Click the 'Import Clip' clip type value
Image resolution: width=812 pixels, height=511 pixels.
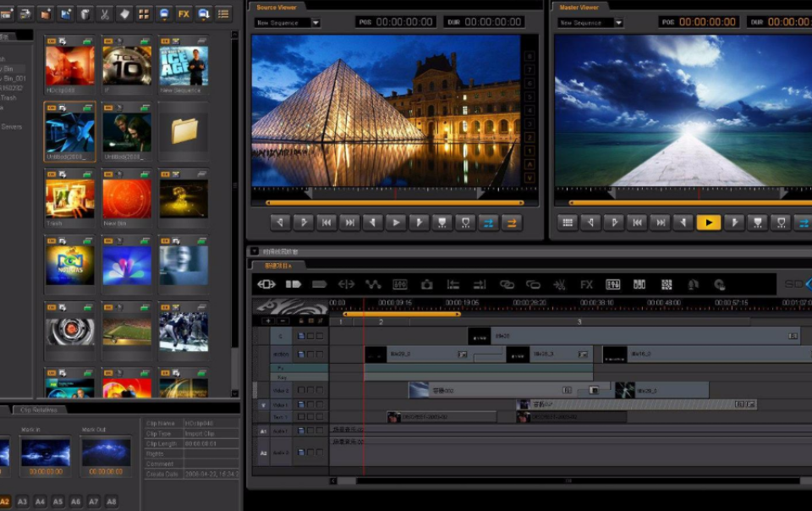[x=200, y=433]
